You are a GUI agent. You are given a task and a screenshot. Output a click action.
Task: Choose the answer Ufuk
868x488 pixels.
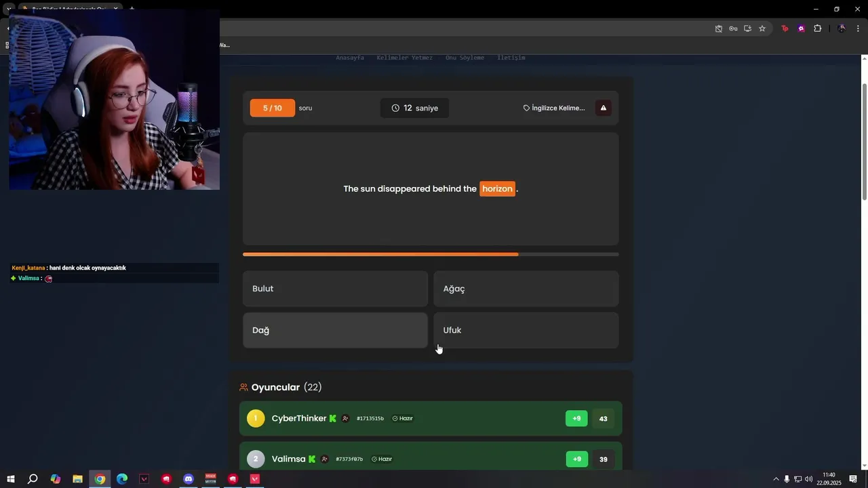coord(526,330)
